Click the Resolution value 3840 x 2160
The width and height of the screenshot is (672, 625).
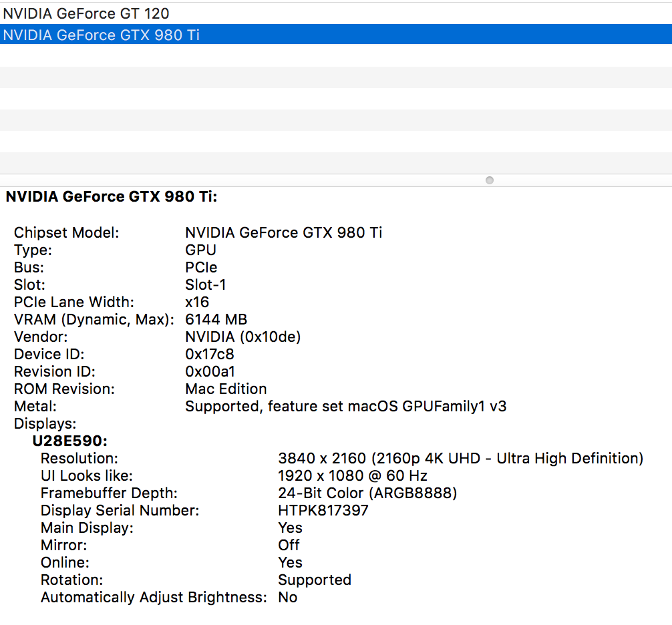pyautogui.click(x=461, y=458)
